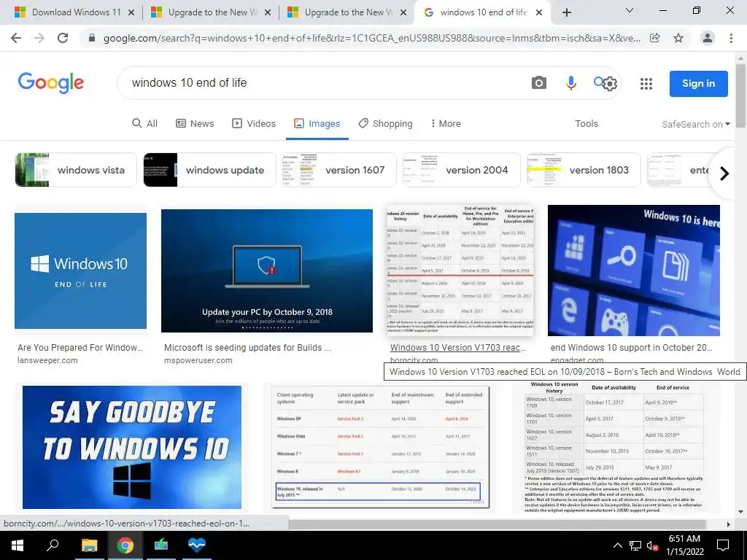
Task: Open Say Goodbye to Windows 10 image
Action: pos(132,447)
